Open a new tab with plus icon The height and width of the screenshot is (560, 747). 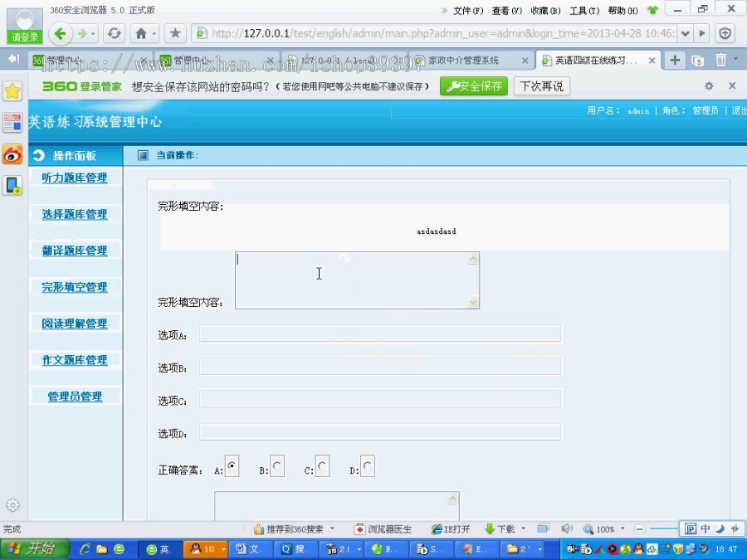(675, 61)
